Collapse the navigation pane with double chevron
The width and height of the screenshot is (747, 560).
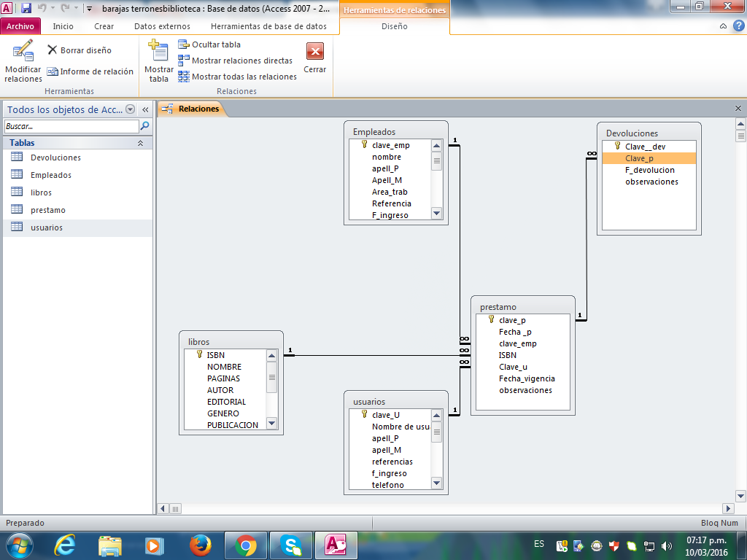(x=145, y=109)
